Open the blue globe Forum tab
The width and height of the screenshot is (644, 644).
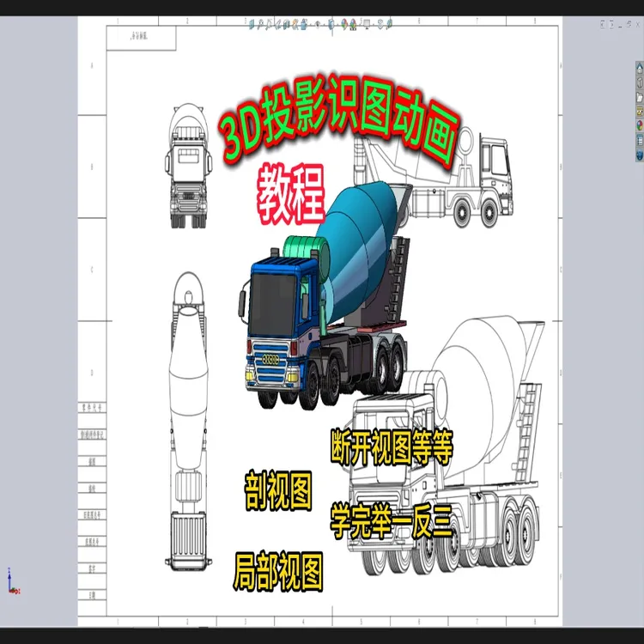pos(640,155)
